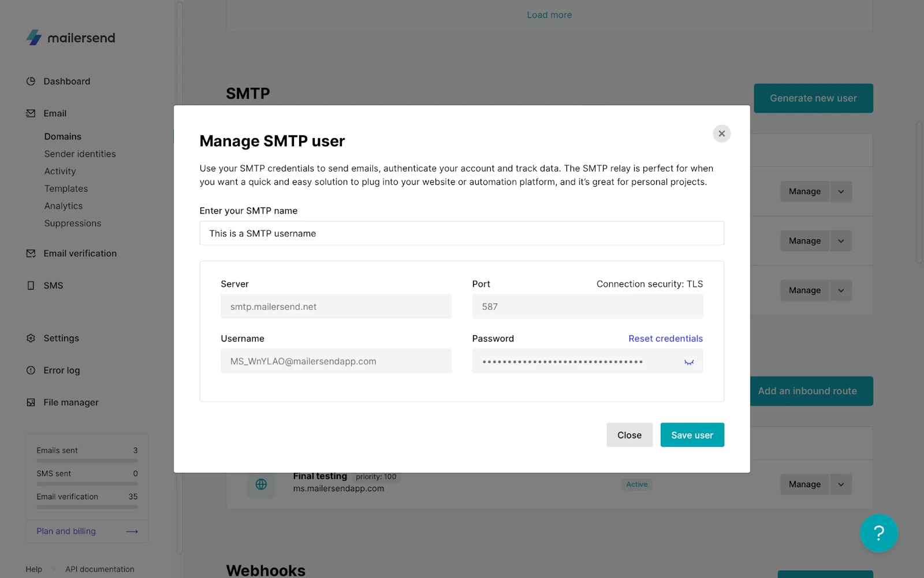Go to Sender identities in sidebar
Image resolution: width=924 pixels, height=578 pixels.
point(80,154)
